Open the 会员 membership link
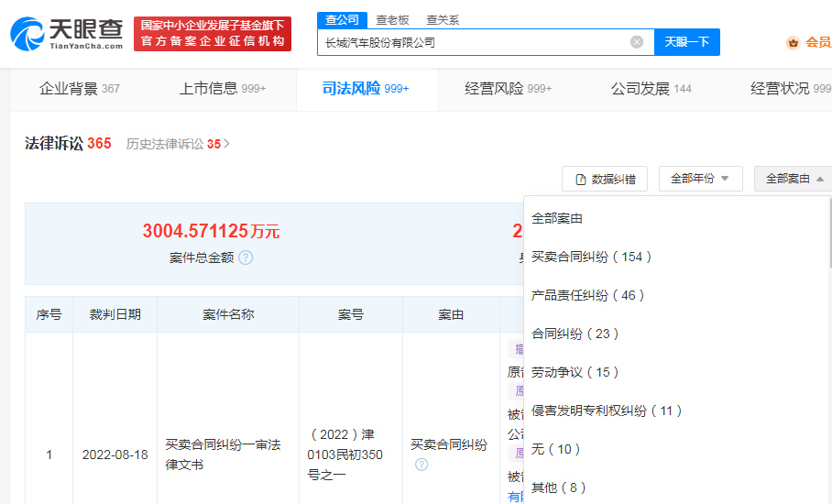832x504 pixels. tap(817, 42)
